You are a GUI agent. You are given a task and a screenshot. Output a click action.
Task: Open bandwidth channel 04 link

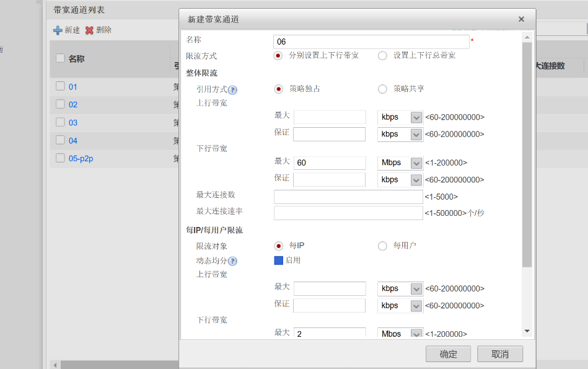click(72, 141)
